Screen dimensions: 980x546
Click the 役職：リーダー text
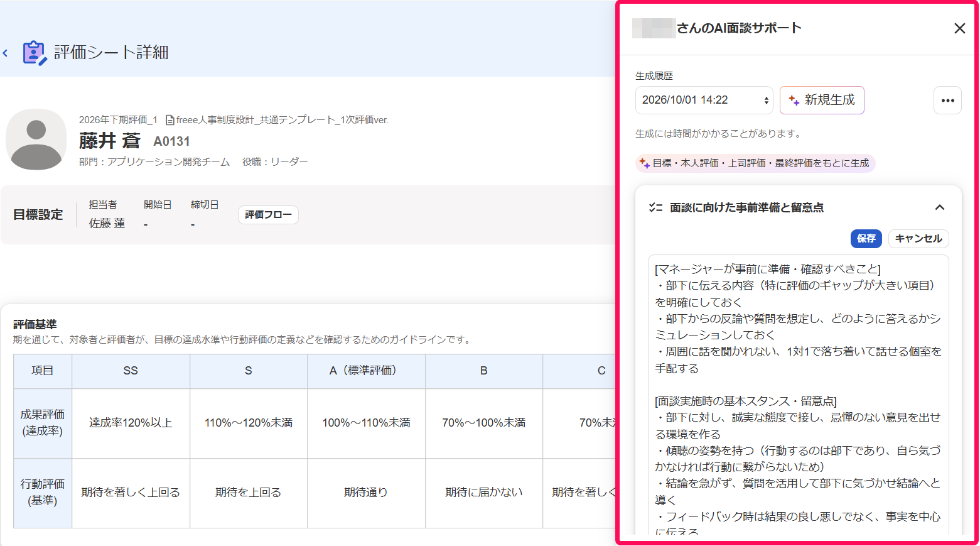click(275, 162)
